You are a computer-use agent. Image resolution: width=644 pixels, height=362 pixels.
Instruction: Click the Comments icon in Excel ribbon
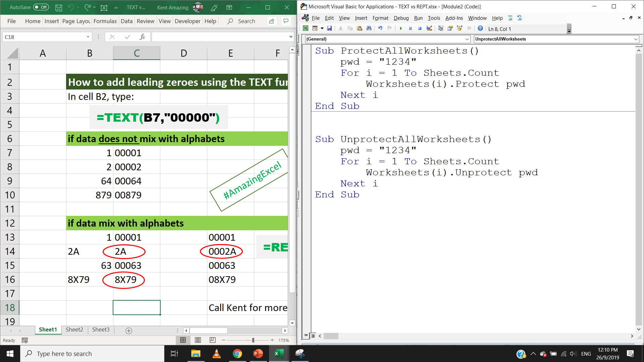pos(286,21)
